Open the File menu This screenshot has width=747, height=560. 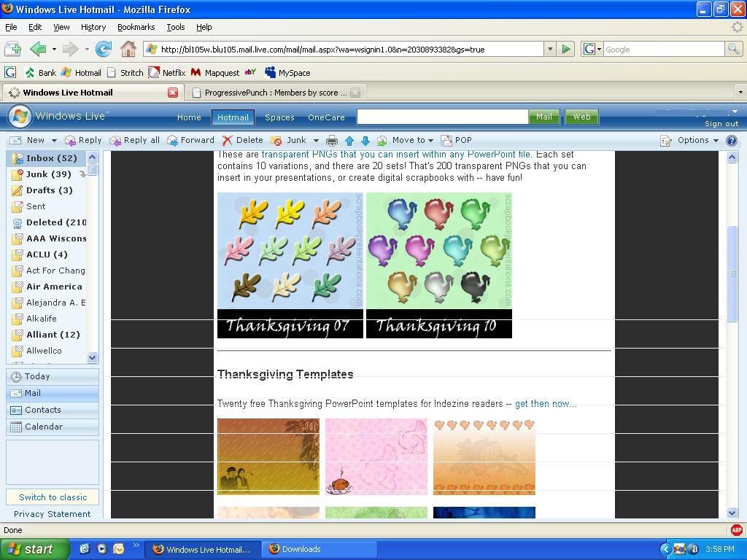(x=11, y=27)
